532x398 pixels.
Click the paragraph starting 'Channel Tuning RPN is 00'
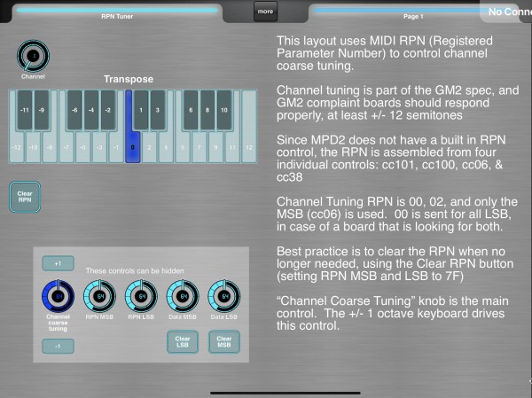pyautogui.click(x=397, y=215)
